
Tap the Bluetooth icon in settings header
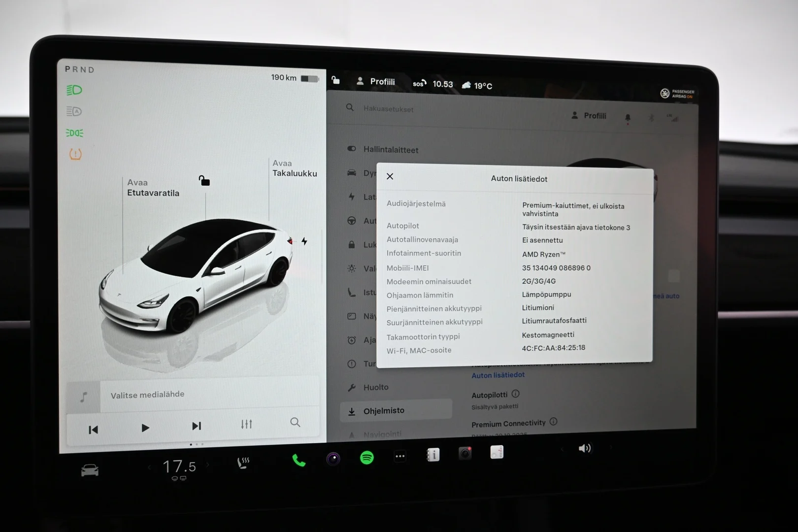[651, 118]
